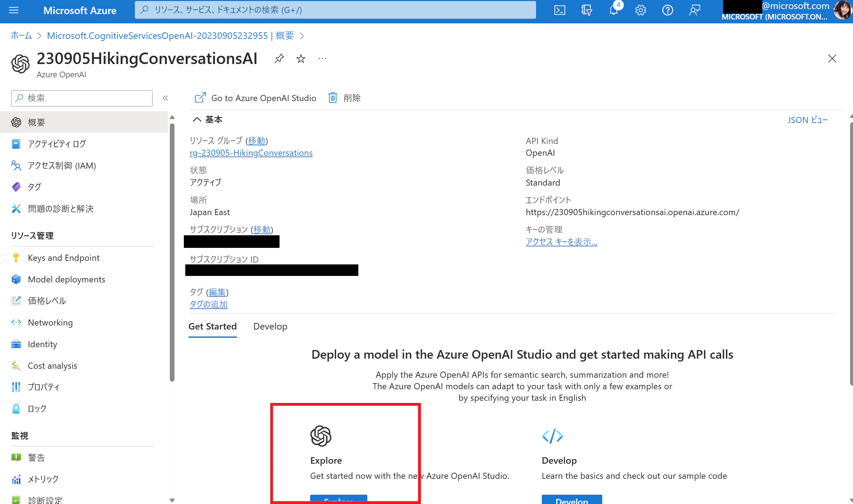Close the resource blade
The height and width of the screenshot is (504, 853).
click(x=832, y=58)
